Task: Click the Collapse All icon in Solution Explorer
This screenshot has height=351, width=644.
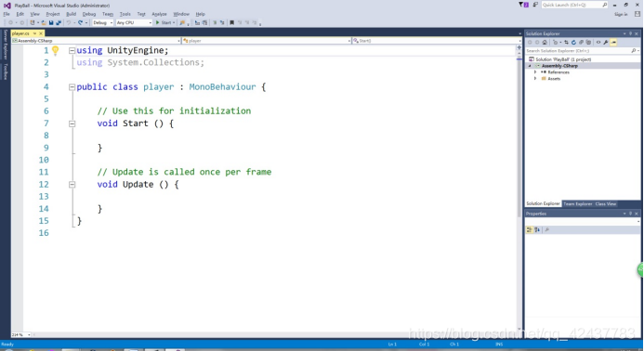Action: 581,43
